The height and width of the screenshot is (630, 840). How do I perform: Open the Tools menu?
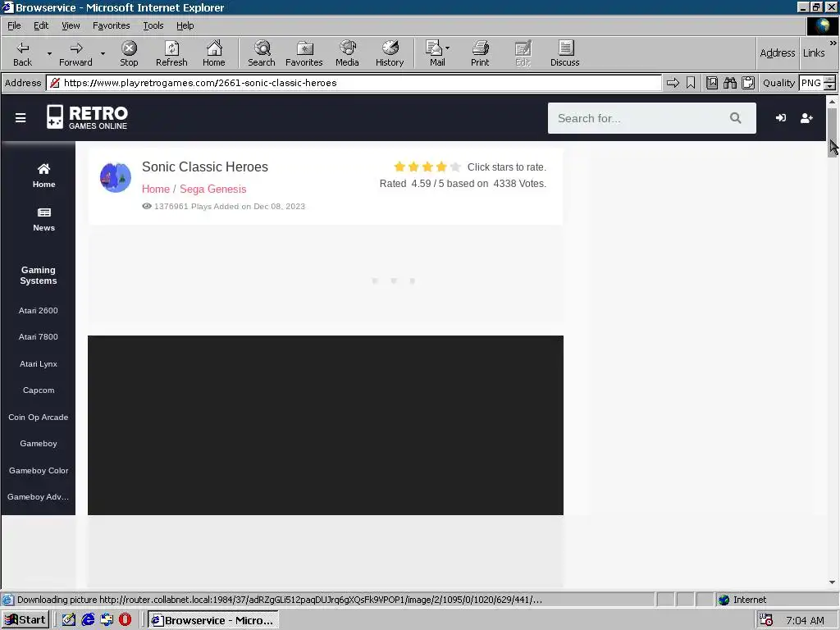click(153, 25)
